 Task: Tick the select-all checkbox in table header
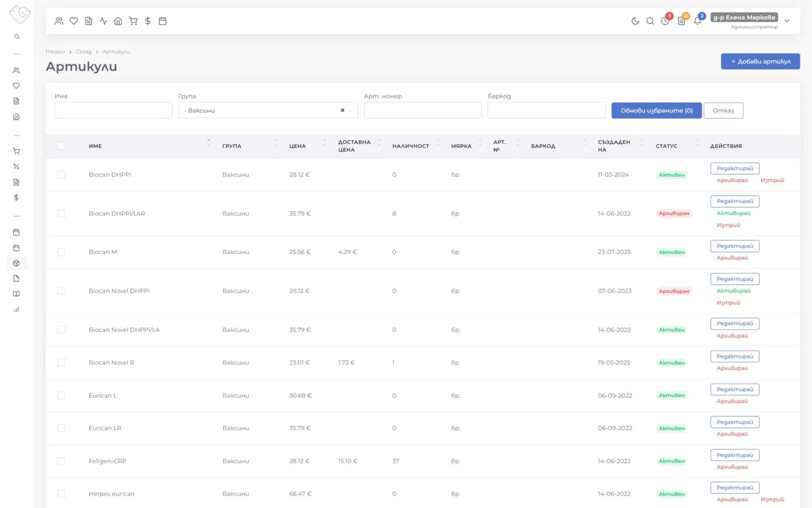coord(61,146)
